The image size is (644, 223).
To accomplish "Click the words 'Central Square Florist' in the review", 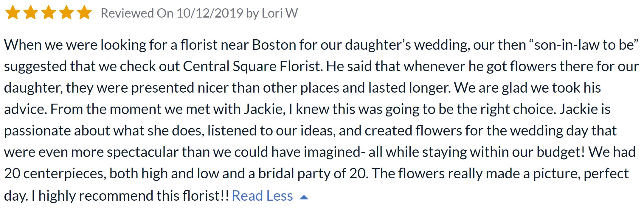I will (253, 66).
